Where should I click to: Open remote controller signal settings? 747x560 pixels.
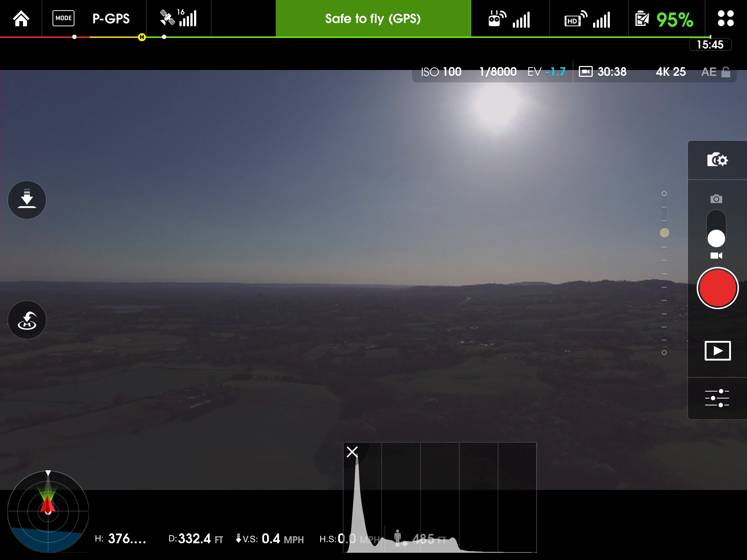(509, 19)
